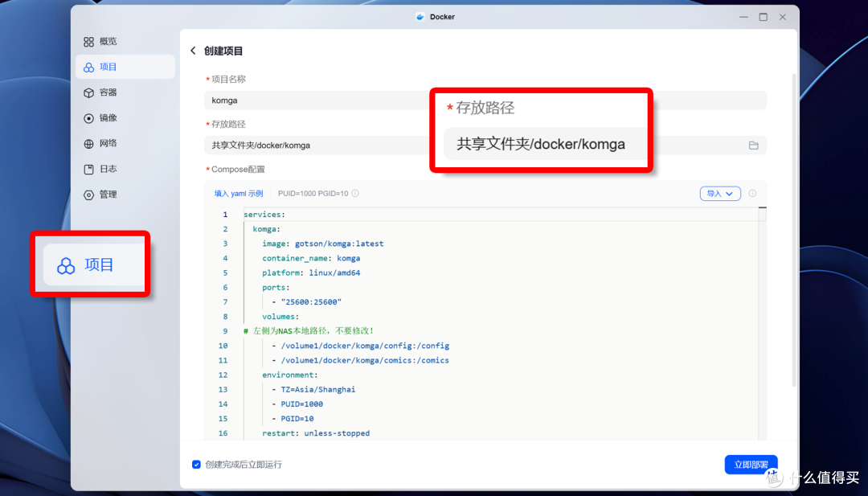Click the platform: linux/amd64 line
868x496 pixels.
click(311, 273)
